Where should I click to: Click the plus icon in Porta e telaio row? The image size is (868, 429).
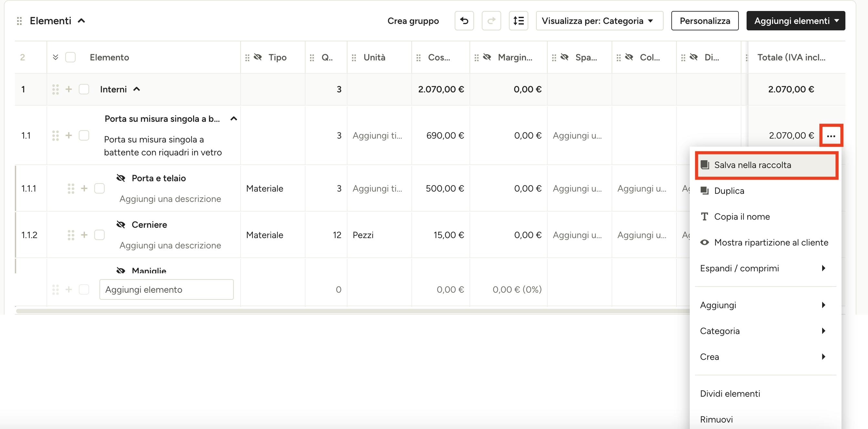point(84,188)
